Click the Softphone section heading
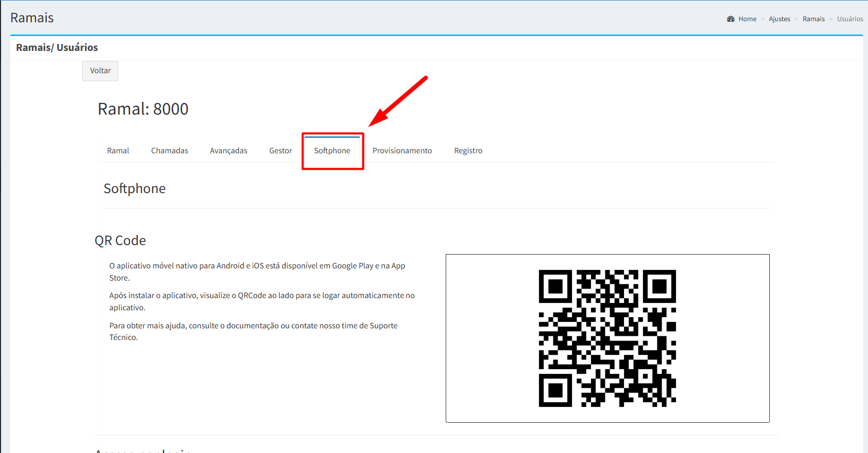The image size is (868, 453). coord(134,189)
